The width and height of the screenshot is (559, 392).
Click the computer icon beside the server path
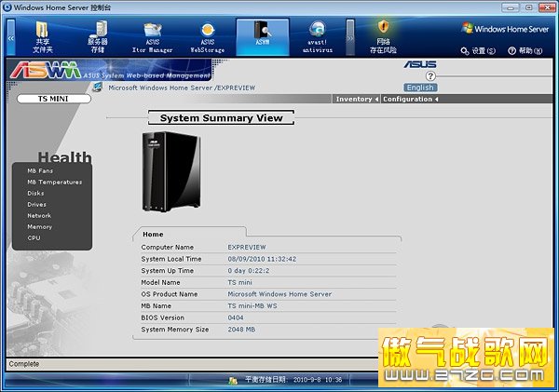click(x=97, y=87)
